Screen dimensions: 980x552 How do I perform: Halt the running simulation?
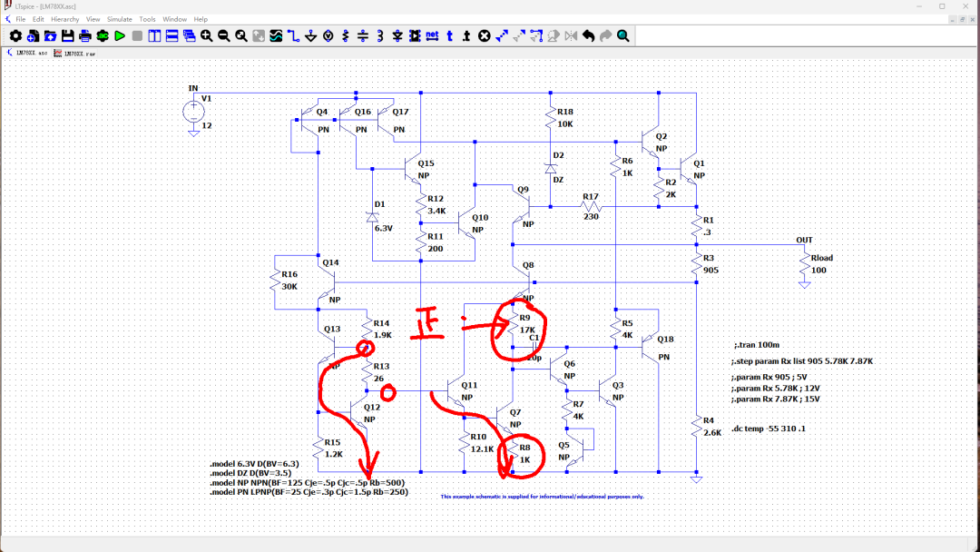coord(136,36)
